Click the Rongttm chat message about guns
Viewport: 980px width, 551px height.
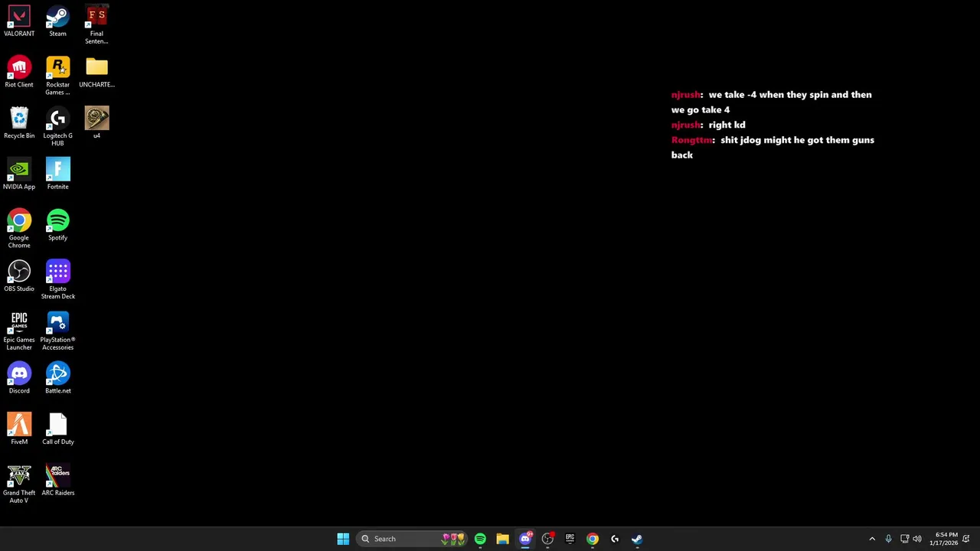773,147
